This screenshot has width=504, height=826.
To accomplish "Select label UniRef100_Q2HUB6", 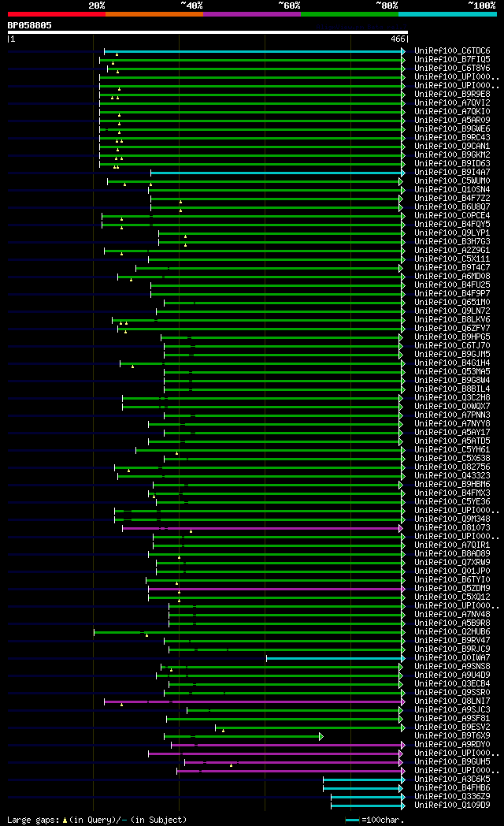I will click(x=452, y=631).
